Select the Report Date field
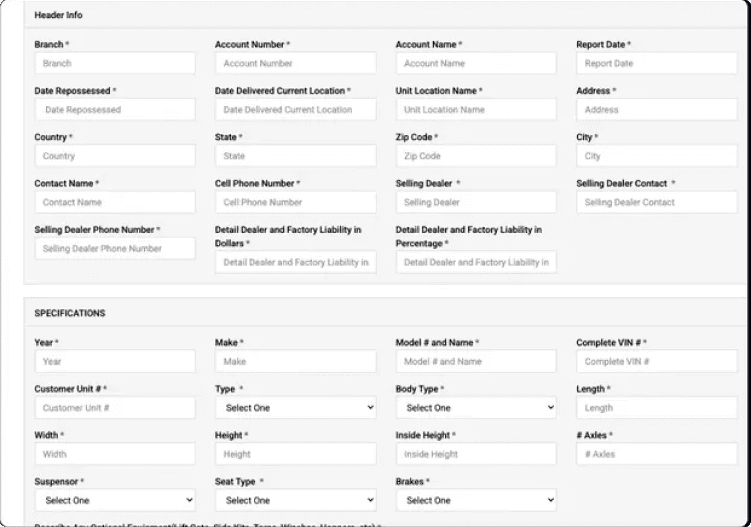The image size is (751, 527). (x=656, y=63)
